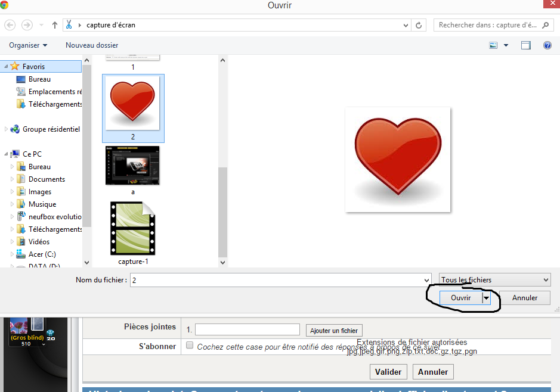Click Ajouter un fichier on the web page
This screenshot has height=392, width=560.
point(333,331)
